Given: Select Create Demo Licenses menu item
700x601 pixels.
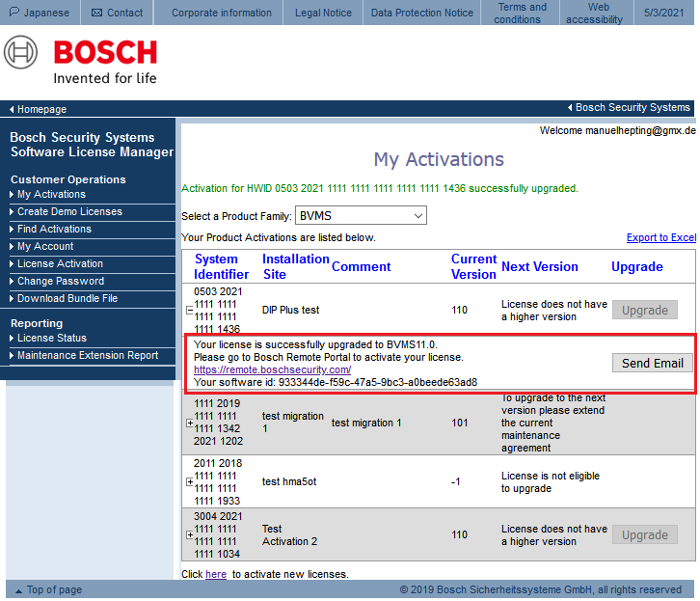Looking at the screenshot, I should (69, 212).
